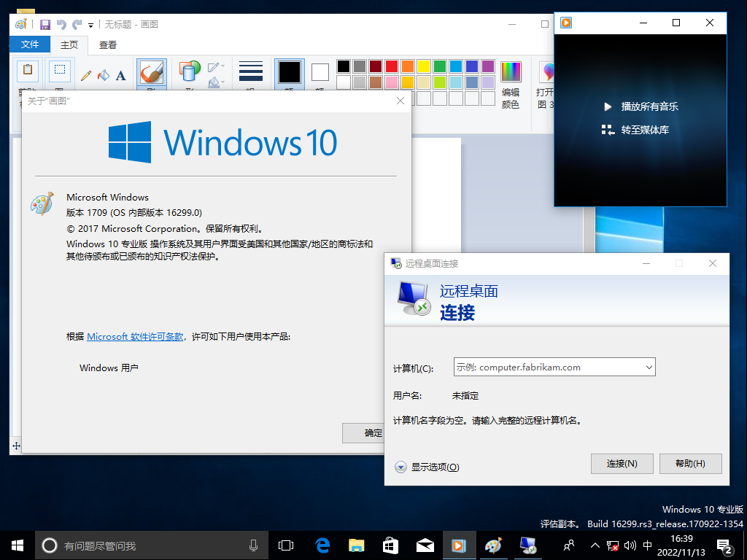Screen dimensions: 747x560
Task: Click the Remote Desktop title bar icon
Action: 396,263
